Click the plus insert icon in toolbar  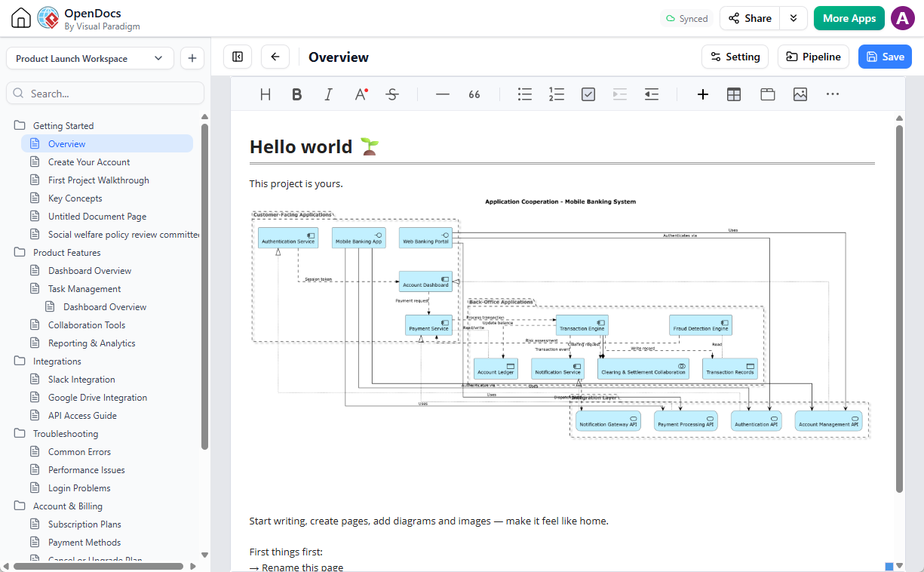tap(703, 94)
